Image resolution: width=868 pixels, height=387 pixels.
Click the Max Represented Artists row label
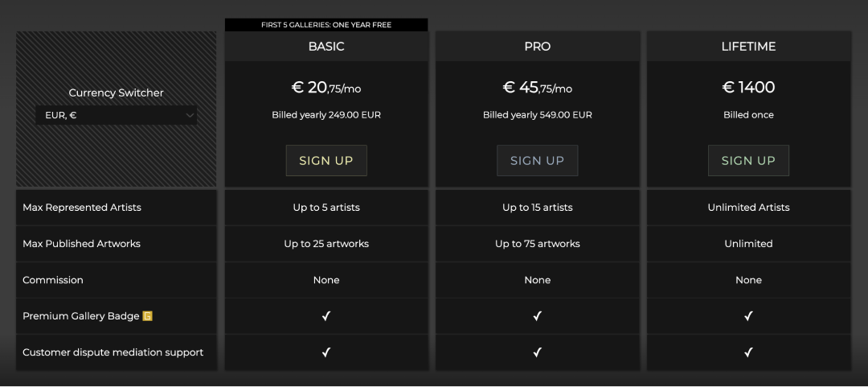[82, 208]
